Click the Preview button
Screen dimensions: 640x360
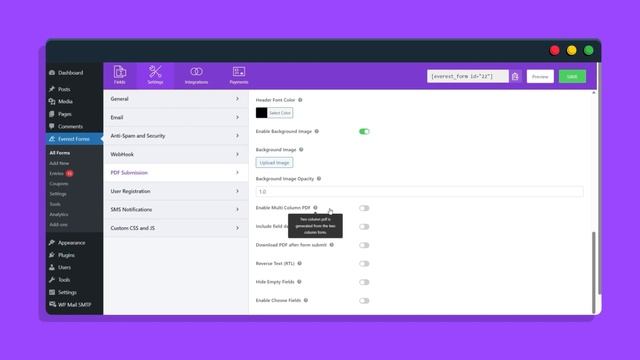540,76
